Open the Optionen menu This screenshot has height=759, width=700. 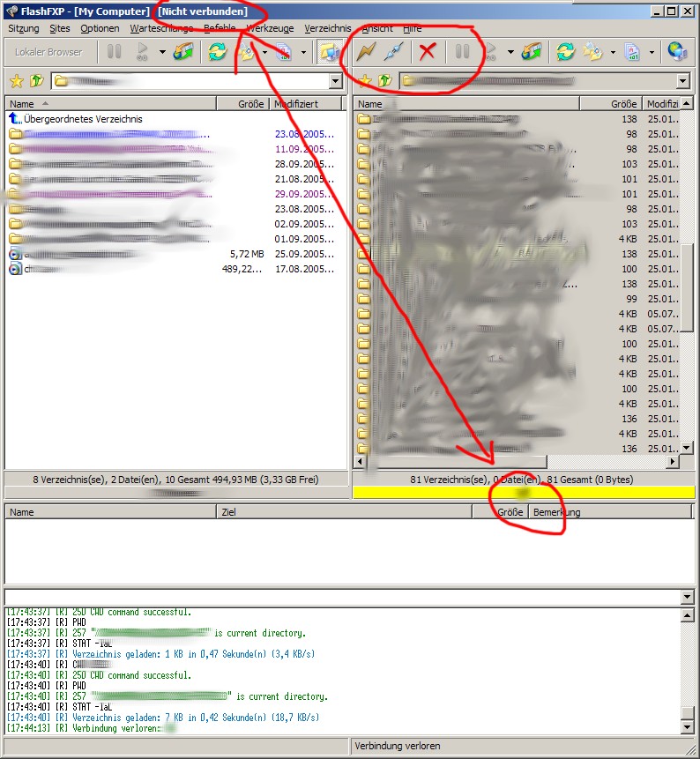coord(100,28)
